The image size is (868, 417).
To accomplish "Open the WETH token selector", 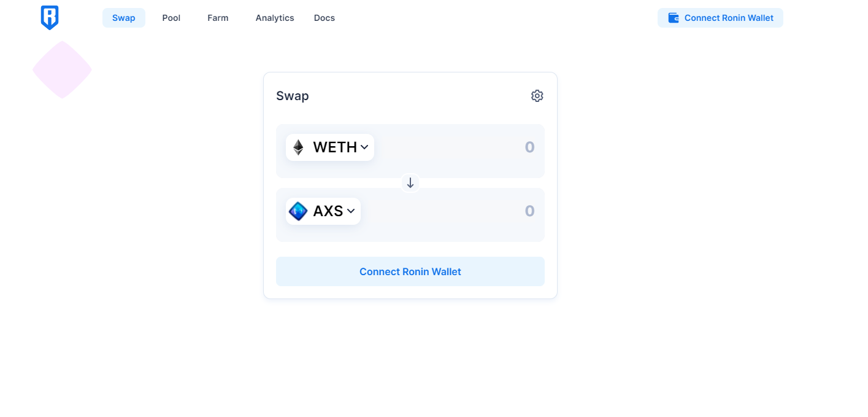I will point(330,147).
